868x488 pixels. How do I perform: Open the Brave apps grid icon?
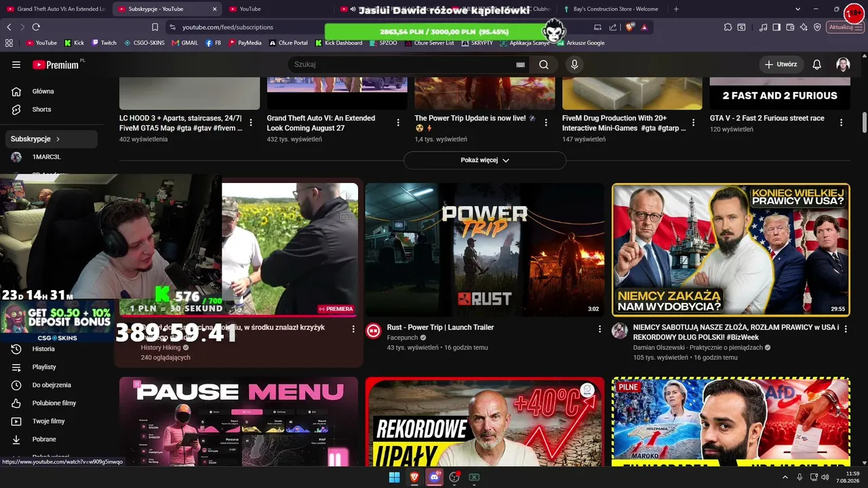[9, 43]
